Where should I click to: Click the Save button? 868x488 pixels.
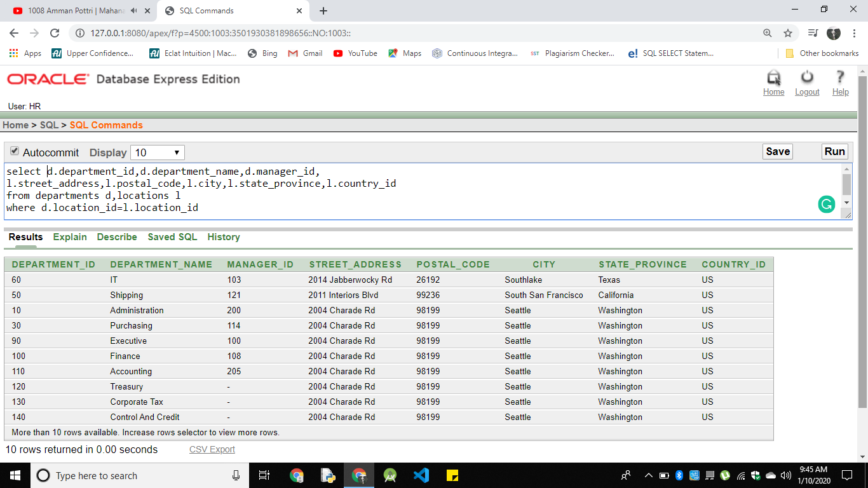coord(778,151)
